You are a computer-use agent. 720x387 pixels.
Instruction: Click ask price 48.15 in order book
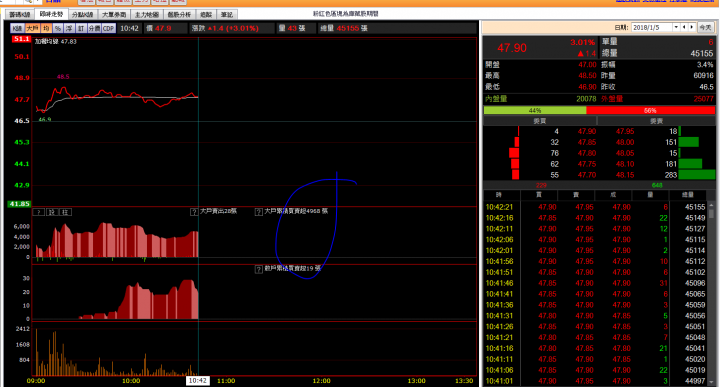click(625, 175)
